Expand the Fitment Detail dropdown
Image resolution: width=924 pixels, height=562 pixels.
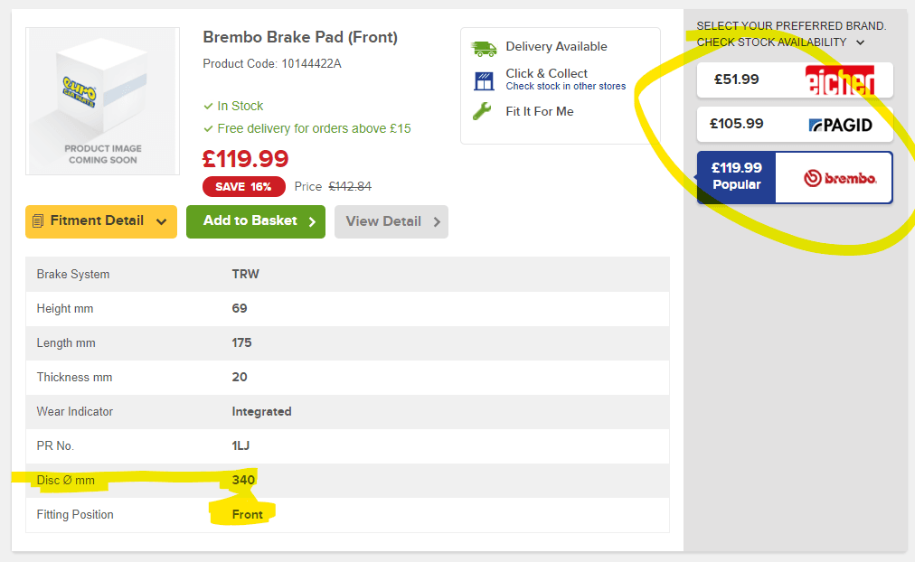161,221
